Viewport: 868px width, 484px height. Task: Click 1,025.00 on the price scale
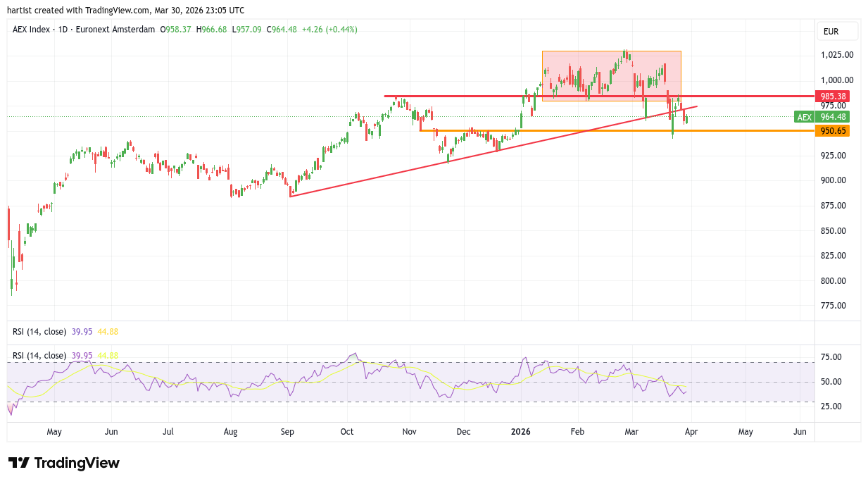[x=836, y=55]
